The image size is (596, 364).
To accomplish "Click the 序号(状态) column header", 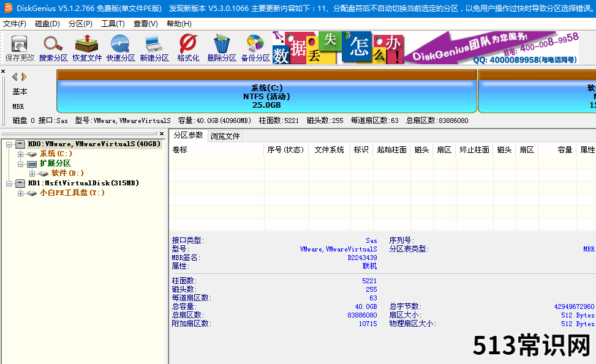I will tap(286, 150).
